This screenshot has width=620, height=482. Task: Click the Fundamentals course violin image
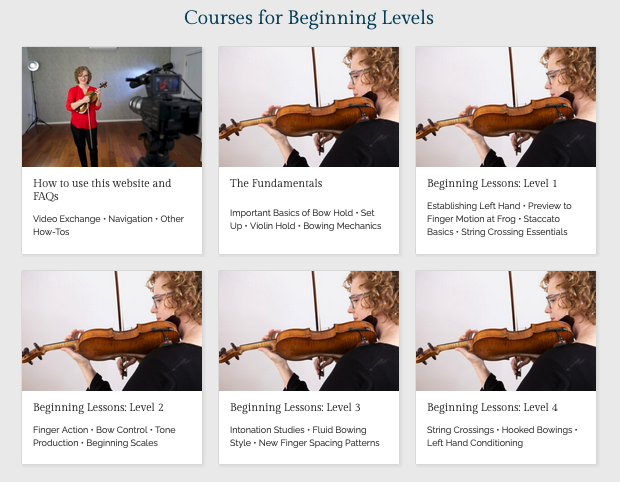pyautogui.click(x=309, y=107)
